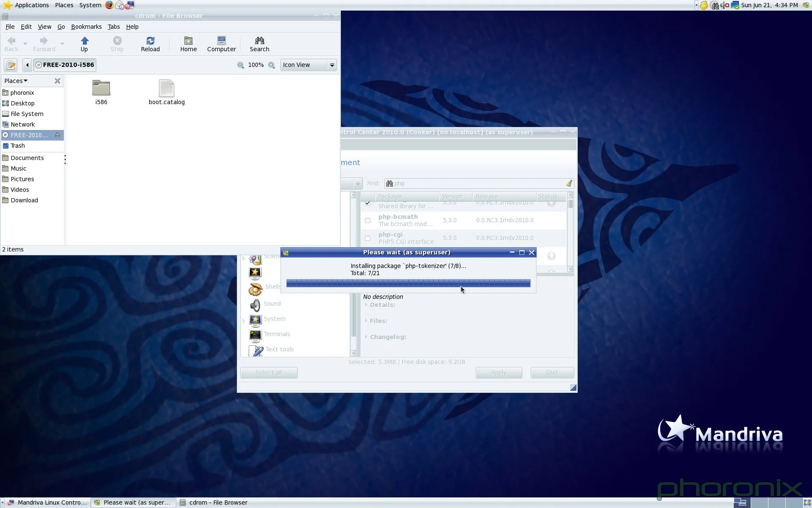Image resolution: width=812 pixels, height=508 pixels.
Task: Uncheck the Shared library package checkbox
Action: (x=368, y=203)
